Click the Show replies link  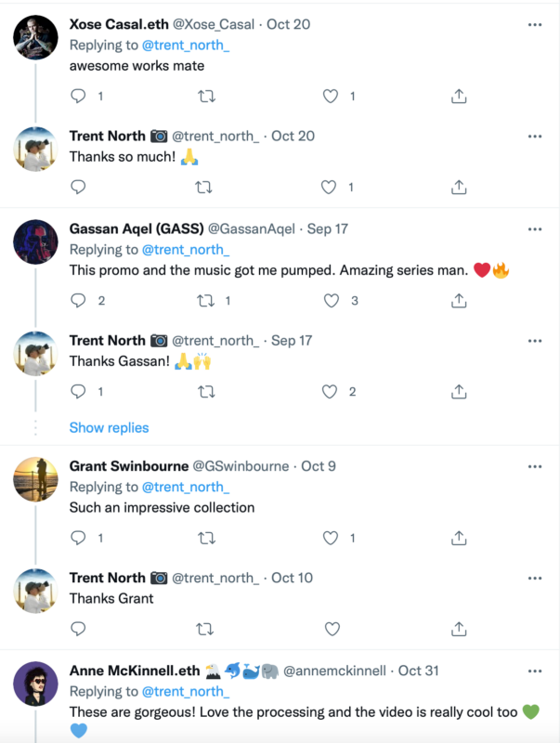coord(109,427)
